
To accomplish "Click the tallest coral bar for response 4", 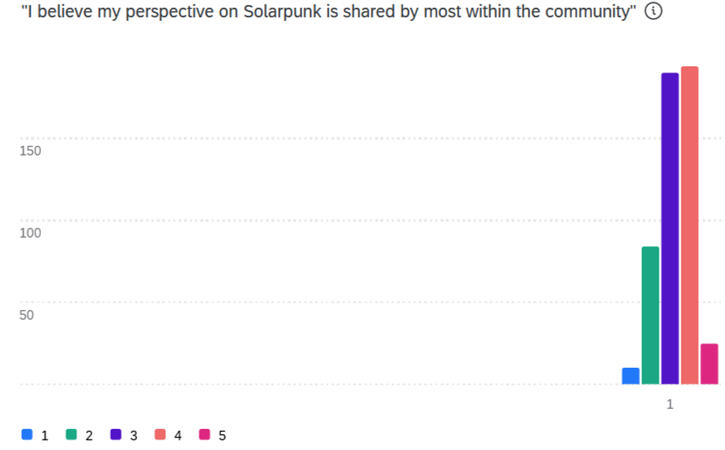I will 690,225.
